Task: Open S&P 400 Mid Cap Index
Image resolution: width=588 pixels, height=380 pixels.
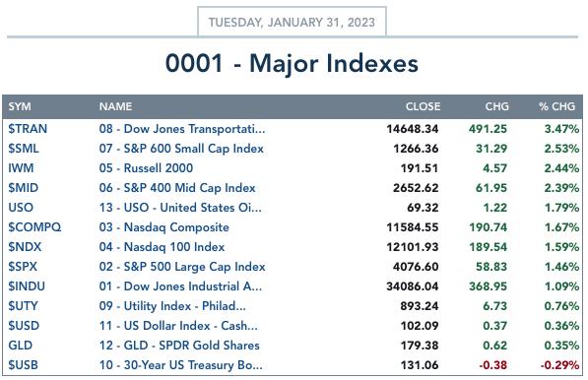Action: tap(177, 188)
